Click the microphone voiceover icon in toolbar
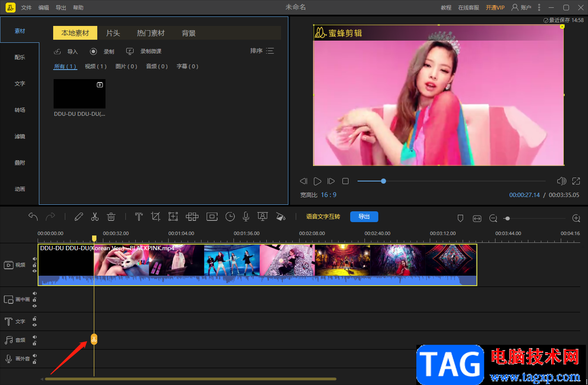The width and height of the screenshot is (588, 385). [x=246, y=217]
